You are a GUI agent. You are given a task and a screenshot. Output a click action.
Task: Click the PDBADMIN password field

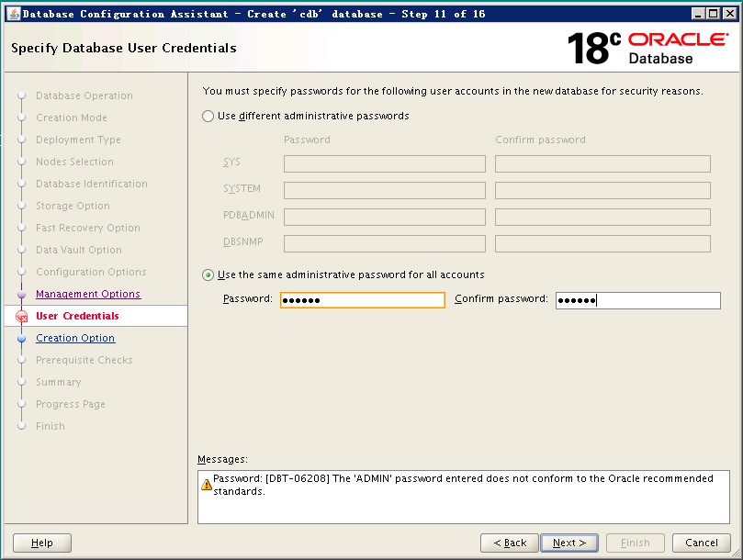(x=385, y=217)
